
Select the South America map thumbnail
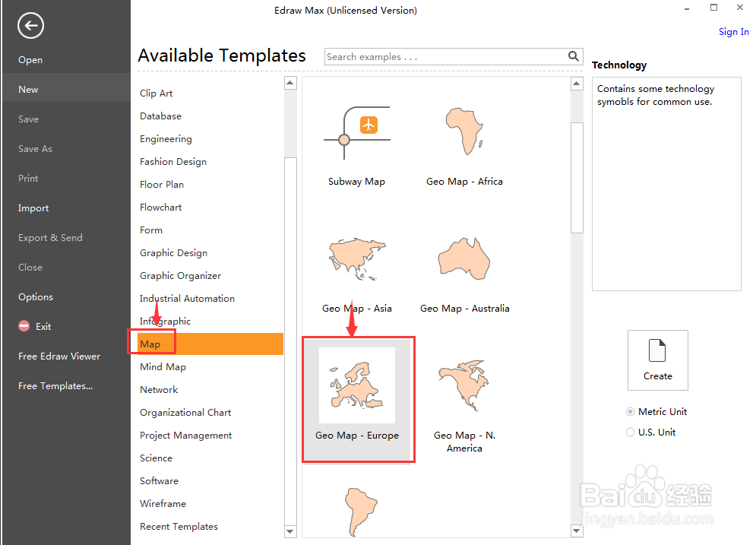(361, 512)
